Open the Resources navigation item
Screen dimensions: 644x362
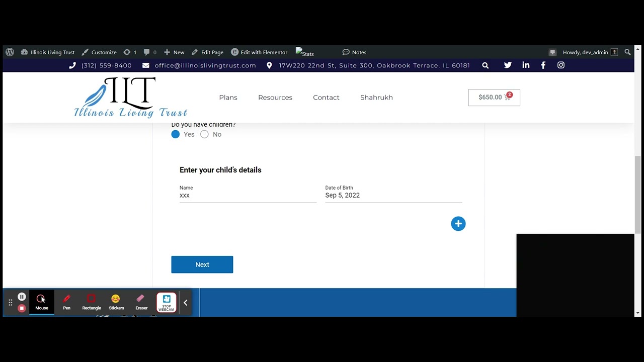(275, 98)
